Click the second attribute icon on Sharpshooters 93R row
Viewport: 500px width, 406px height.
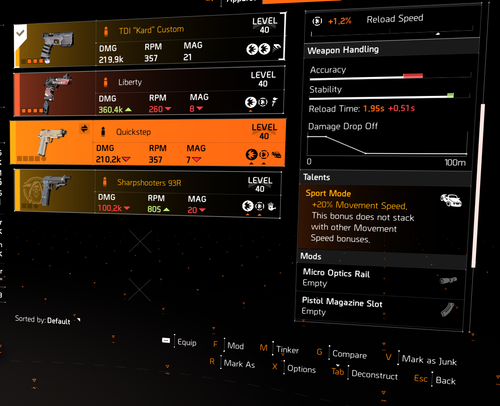click(x=260, y=206)
